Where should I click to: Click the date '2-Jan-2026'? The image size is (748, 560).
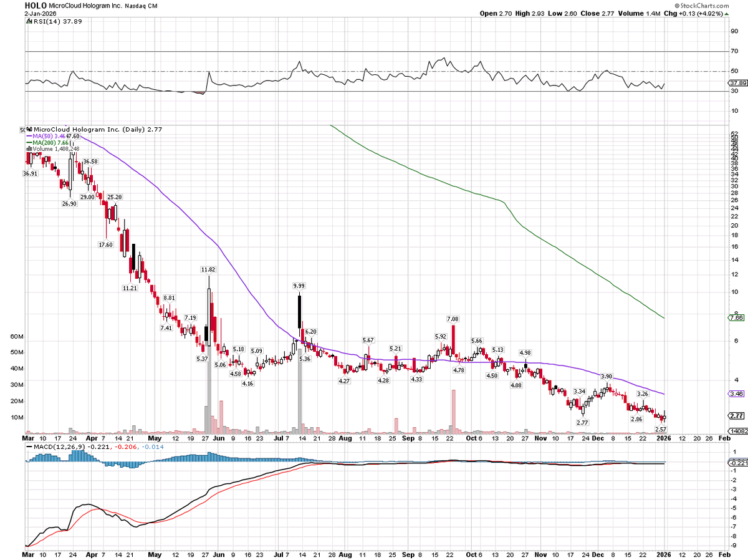(x=40, y=12)
